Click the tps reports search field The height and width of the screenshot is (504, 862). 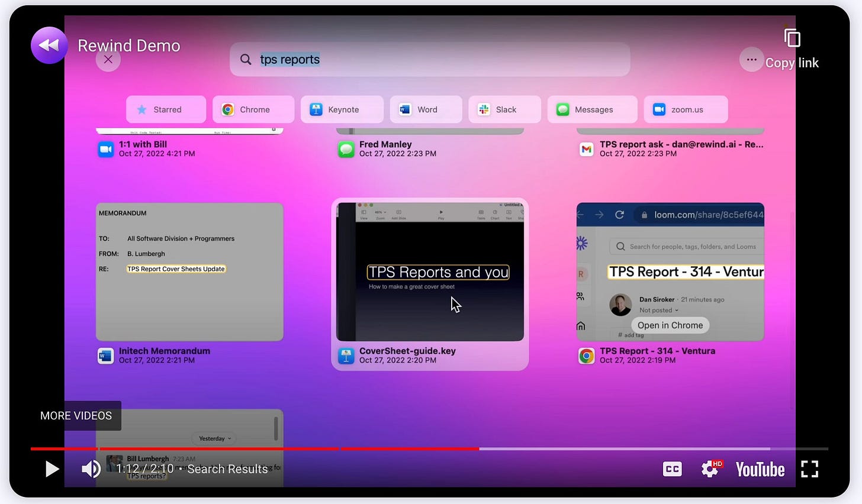430,59
